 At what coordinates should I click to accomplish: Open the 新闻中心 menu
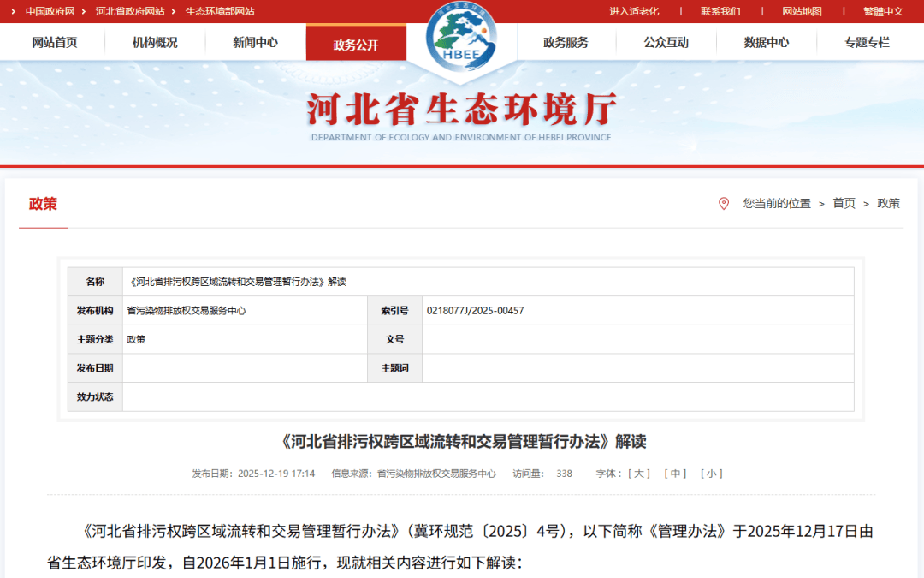tap(255, 42)
